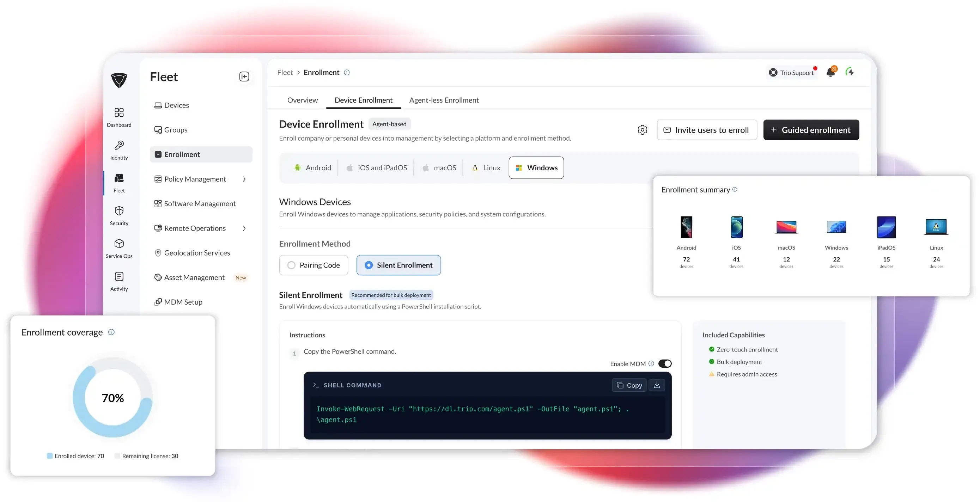980x502 pixels.
Task: Open Trio Support
Action: [x=792, y=72]
